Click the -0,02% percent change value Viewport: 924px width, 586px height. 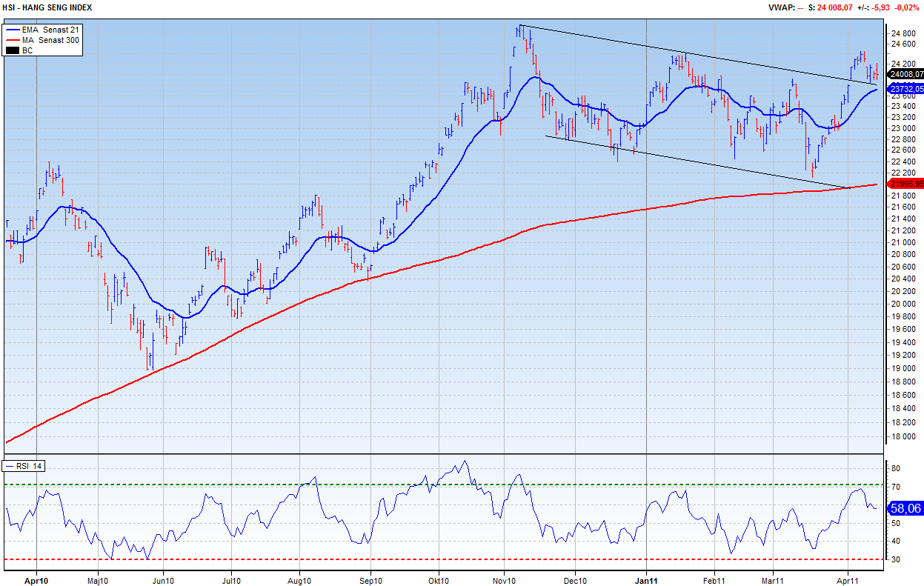pos(908,7)
